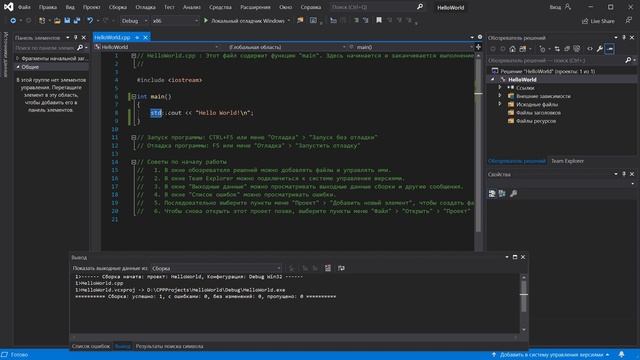Click Добавить в систему управления версиями
Screen dimensions: 640x360
(x=551, y=355)
